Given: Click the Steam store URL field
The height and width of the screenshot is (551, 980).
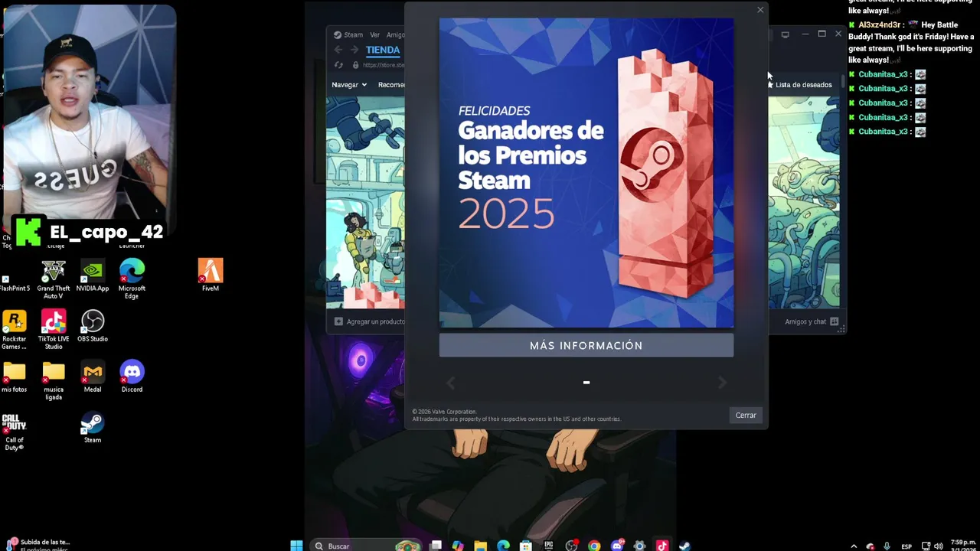Looking at the screenshot, I should click(x=383, y=65).
